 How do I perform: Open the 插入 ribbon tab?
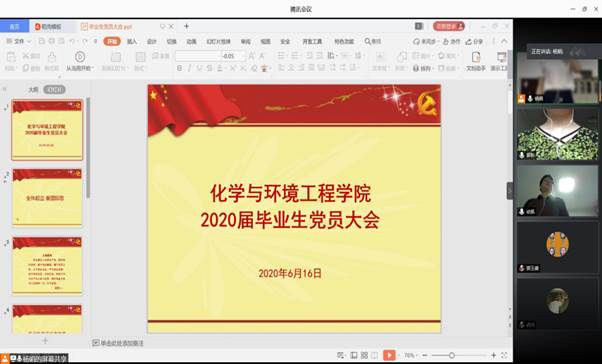click(132, 41)
